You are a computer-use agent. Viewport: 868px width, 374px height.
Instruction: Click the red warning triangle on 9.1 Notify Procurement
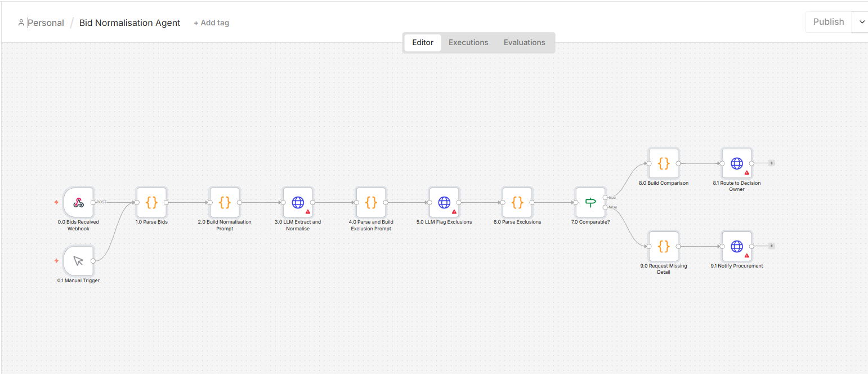click(x=747, y=256)
